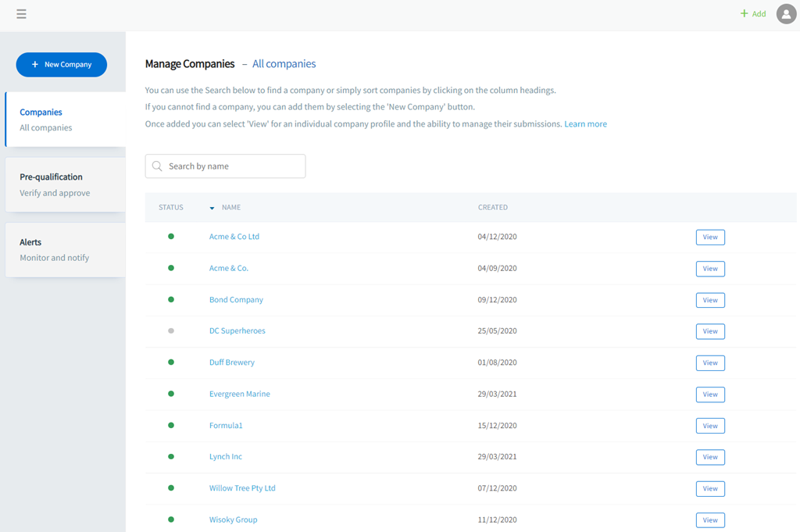Click the All companies breadcrumb link

tap(284, 64)
